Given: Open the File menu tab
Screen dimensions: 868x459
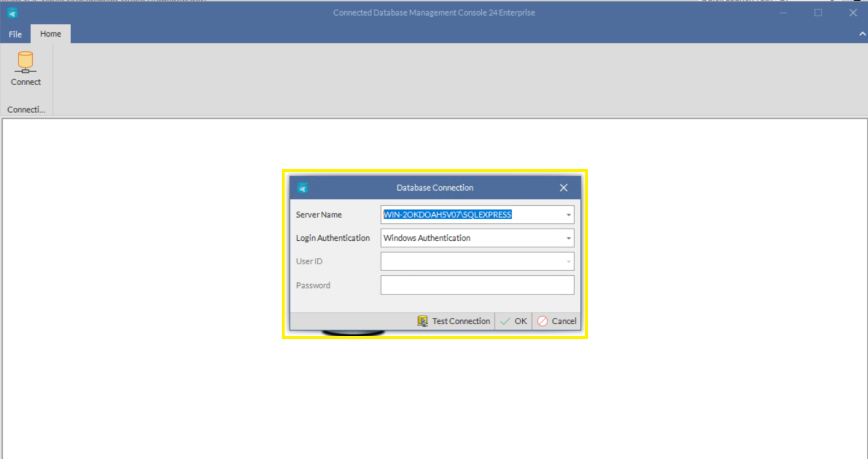Looking at the screenshot, I should (15, 34).
